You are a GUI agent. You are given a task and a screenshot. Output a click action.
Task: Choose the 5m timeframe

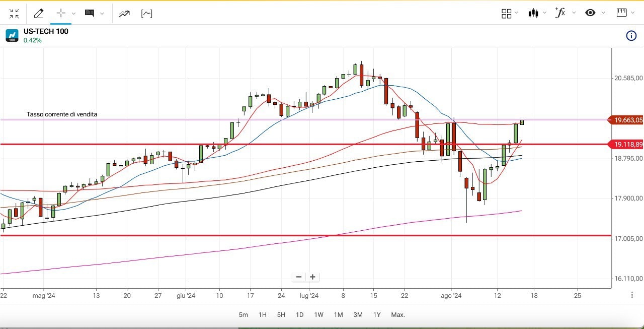tap(244, 315)
